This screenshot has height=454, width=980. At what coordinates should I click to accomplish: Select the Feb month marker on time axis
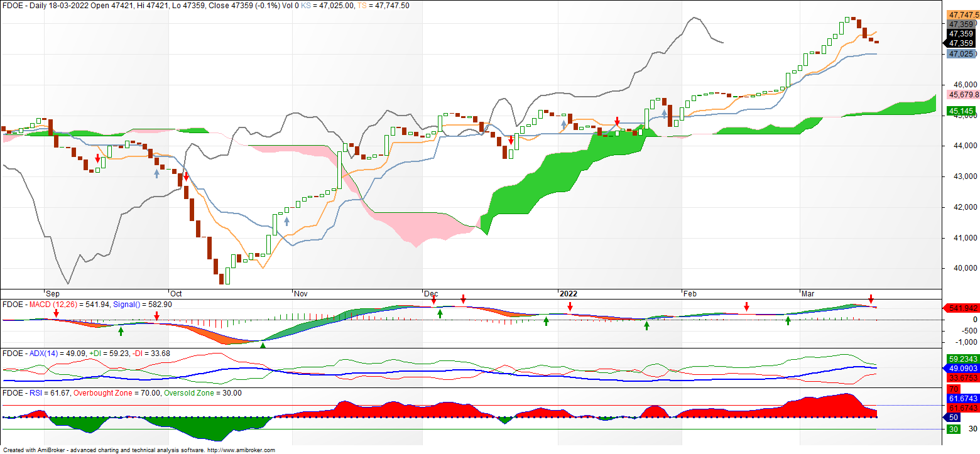690,294
